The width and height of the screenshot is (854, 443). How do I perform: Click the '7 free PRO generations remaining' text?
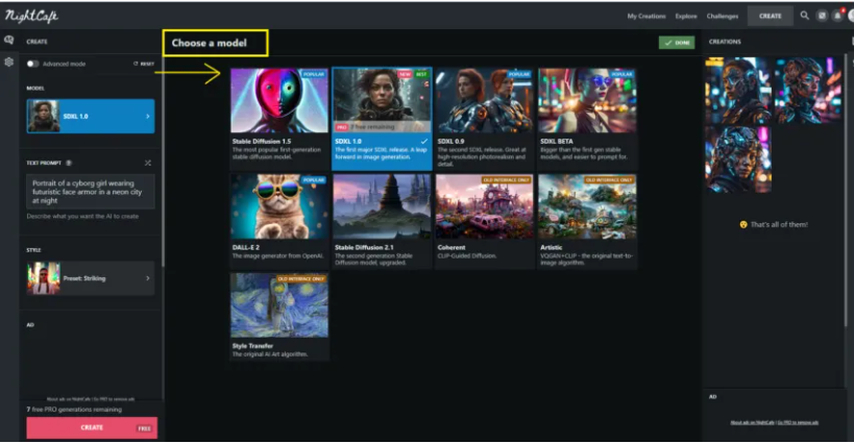[x=74, y=409]
